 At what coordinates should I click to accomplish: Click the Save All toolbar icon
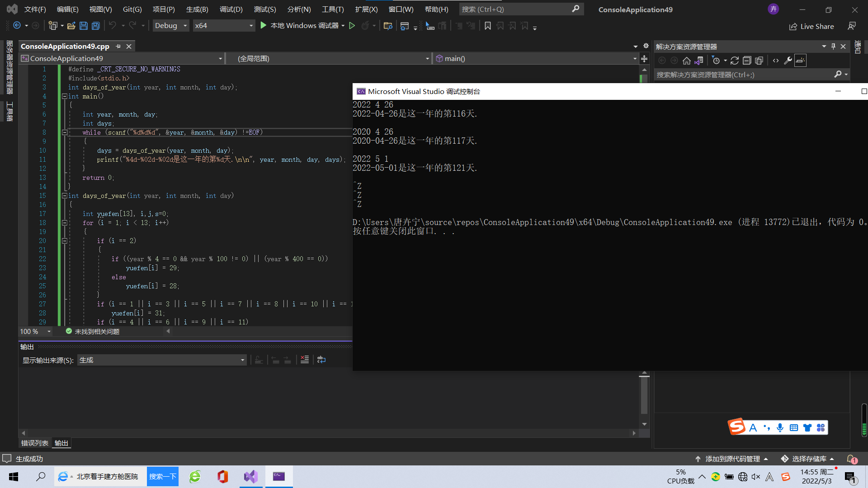point(96,26)
